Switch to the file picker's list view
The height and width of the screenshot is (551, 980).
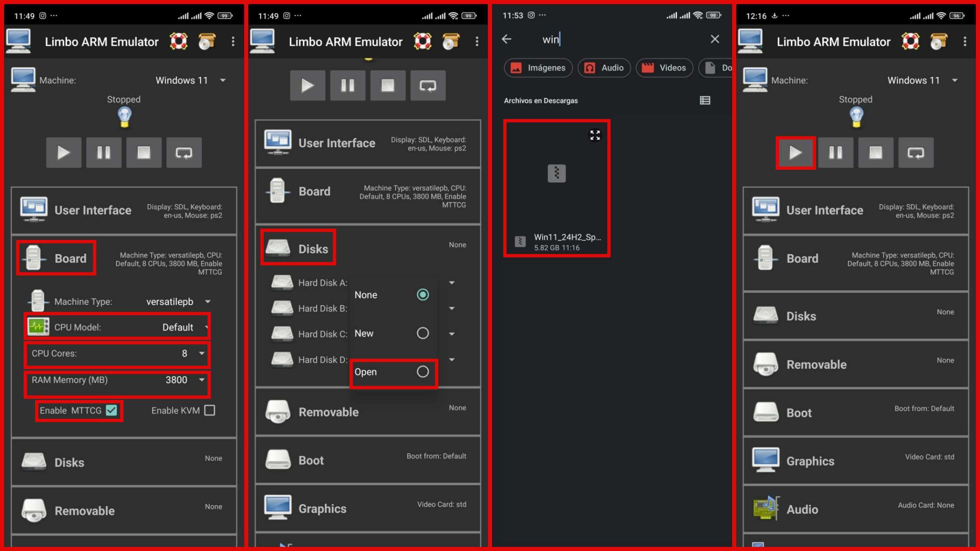pyautogui.click(x=705, y=101)
